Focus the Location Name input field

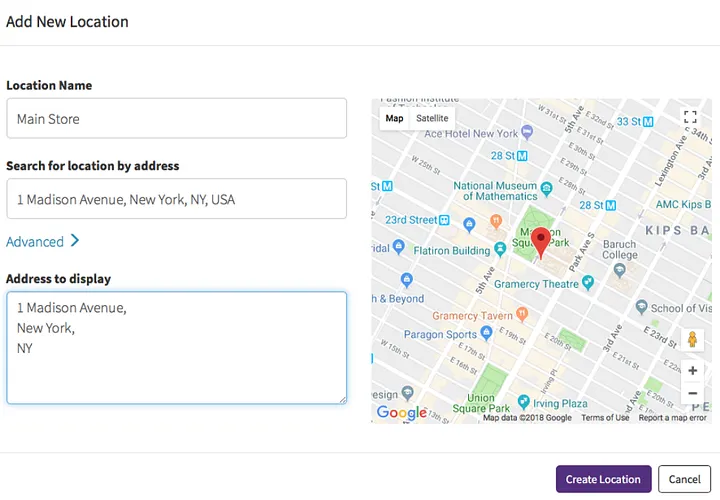176,118
